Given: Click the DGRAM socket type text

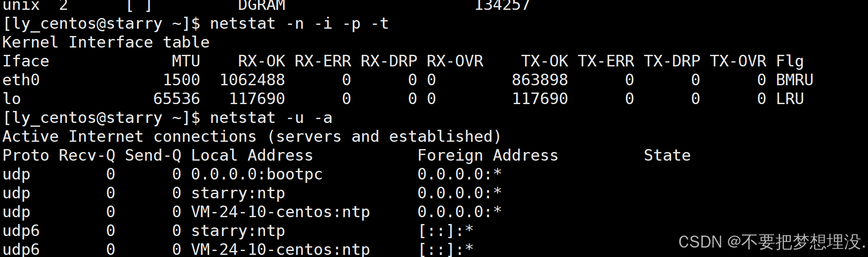Looking at the screenshot, I should 262,6.
